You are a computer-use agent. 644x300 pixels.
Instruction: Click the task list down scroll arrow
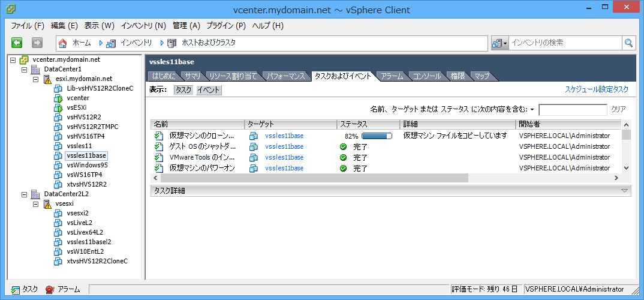pyautogui.click(x=626, y=167)
